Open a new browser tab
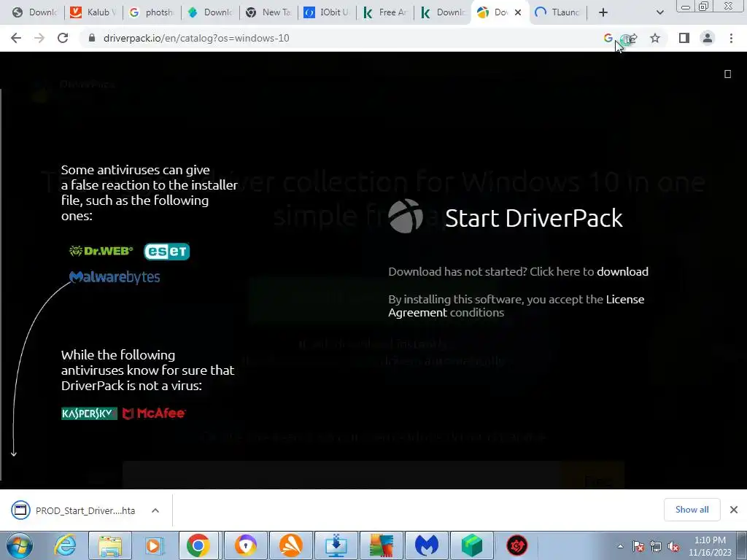Screen dimensions: 747x560 [x=603, y=12]
